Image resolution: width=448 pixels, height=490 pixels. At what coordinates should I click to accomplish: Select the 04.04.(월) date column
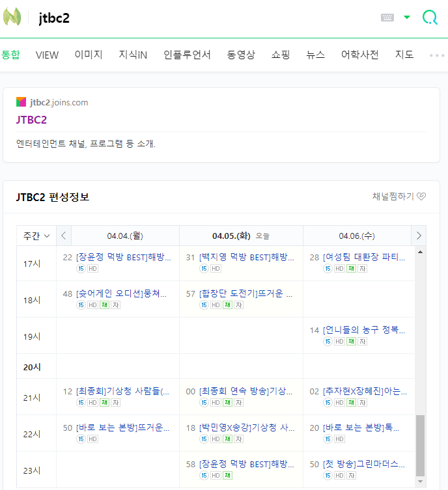tap(125, 236)
